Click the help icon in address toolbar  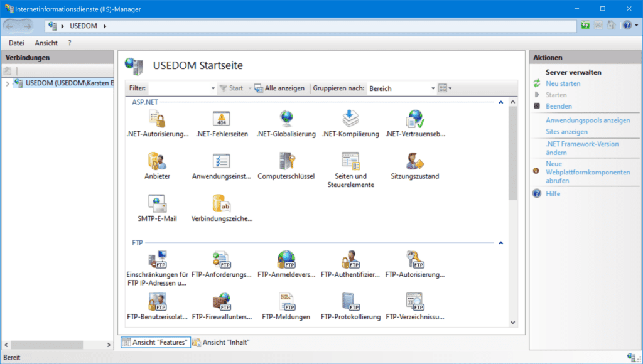tap(627, 25)
